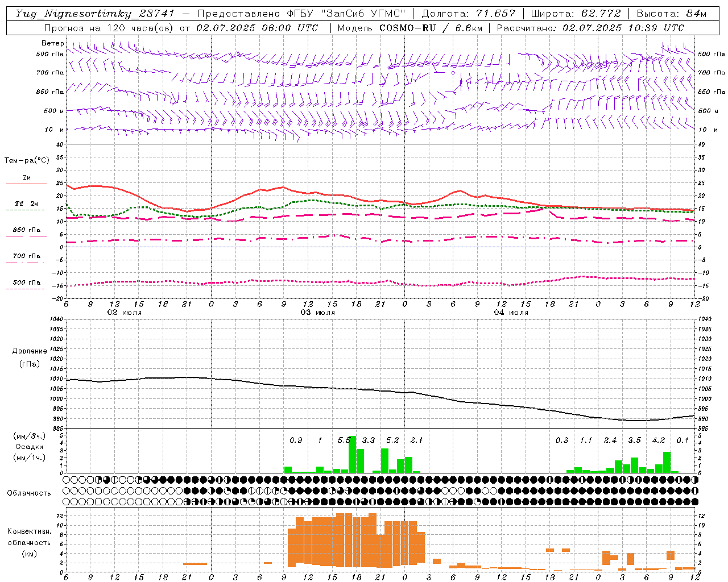Click the station name Yug_Nignesortimky_23741

94,14
